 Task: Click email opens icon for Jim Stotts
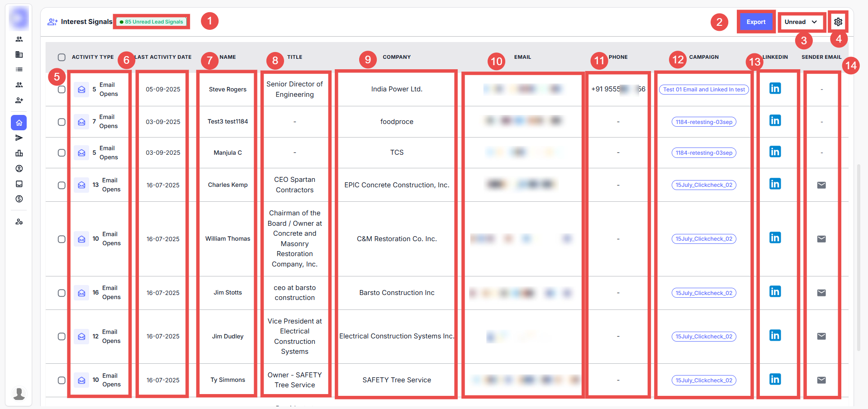tap(81, 293)
